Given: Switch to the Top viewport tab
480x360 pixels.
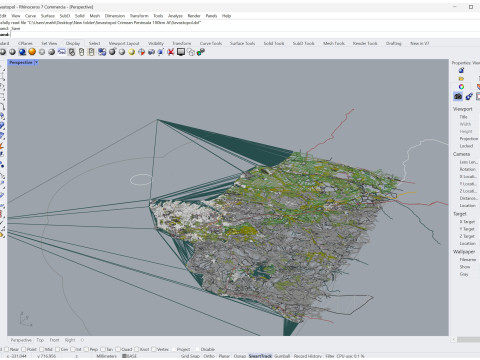Looking at the screenshot, I should click(40, 340).
